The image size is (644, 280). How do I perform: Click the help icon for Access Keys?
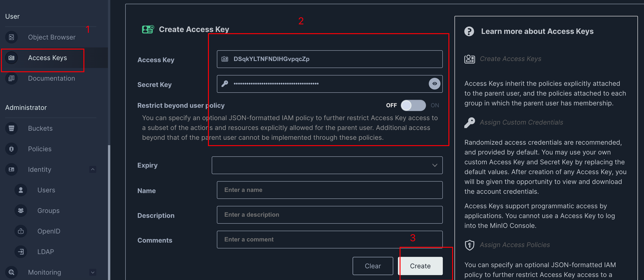[x=469, y=31]
